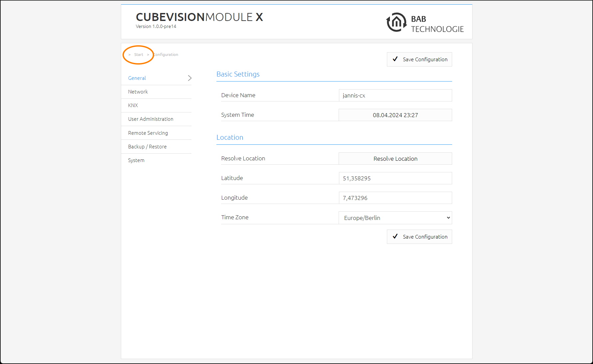The height and width of the screenshot is (364, 593).
Task: Focus the Latitude input field
Action: [395, 178]
